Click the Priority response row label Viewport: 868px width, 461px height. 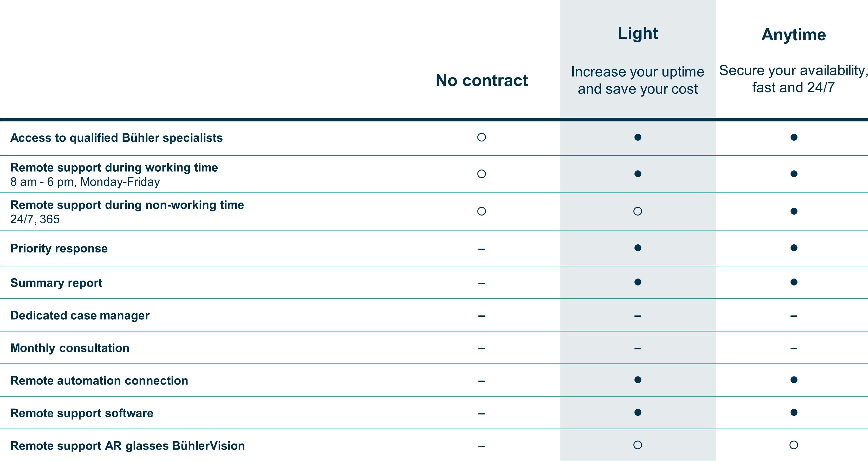pos(59,249)
